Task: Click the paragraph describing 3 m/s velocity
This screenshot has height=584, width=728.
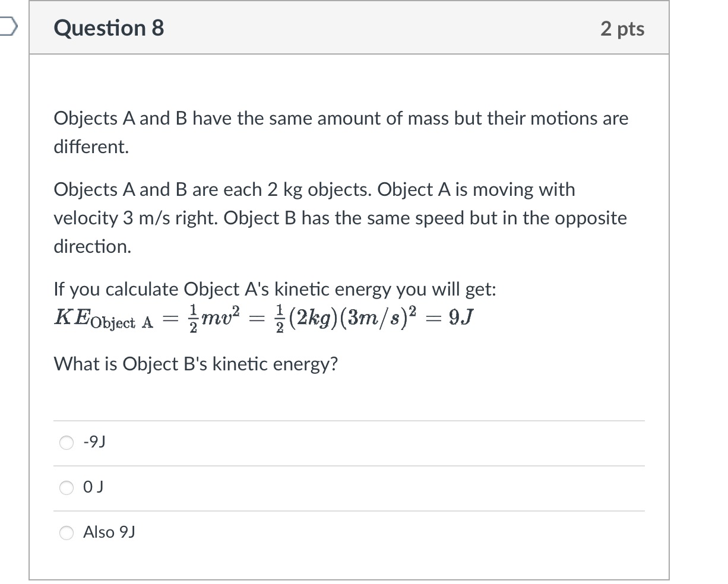Action: (x=338, y=217)
